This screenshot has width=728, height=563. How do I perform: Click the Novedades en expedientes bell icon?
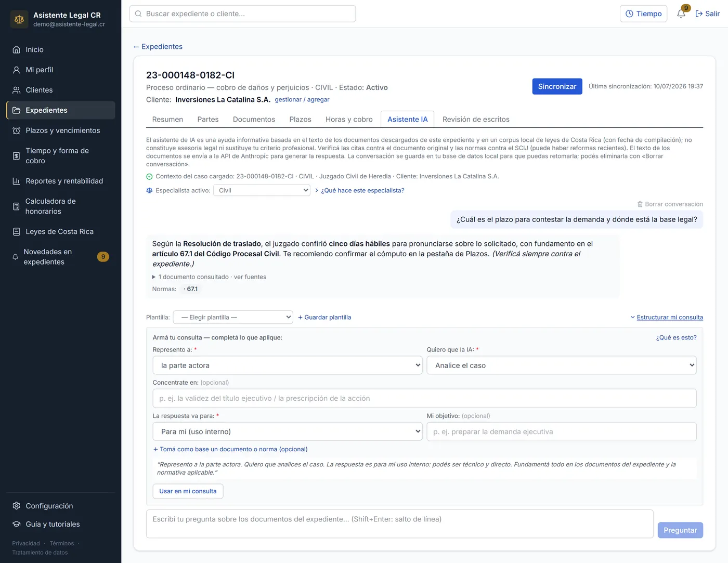tap(16, 257)
